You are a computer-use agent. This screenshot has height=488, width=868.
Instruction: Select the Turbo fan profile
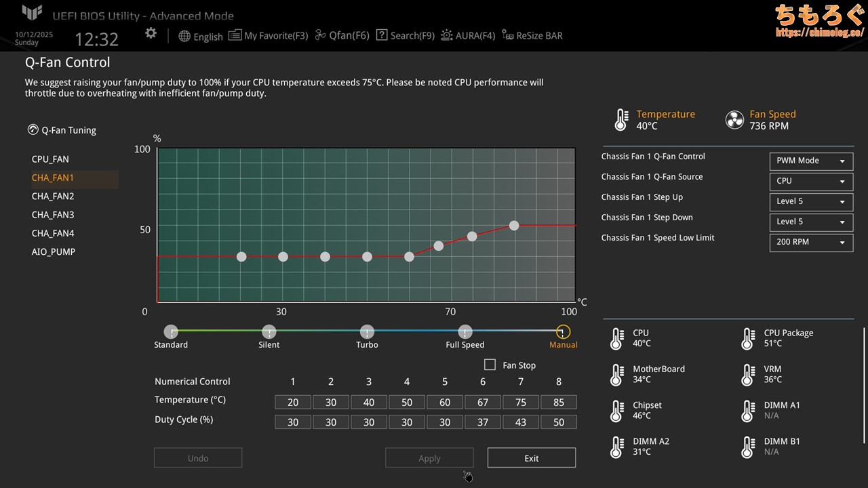click(x=367, y=332)
